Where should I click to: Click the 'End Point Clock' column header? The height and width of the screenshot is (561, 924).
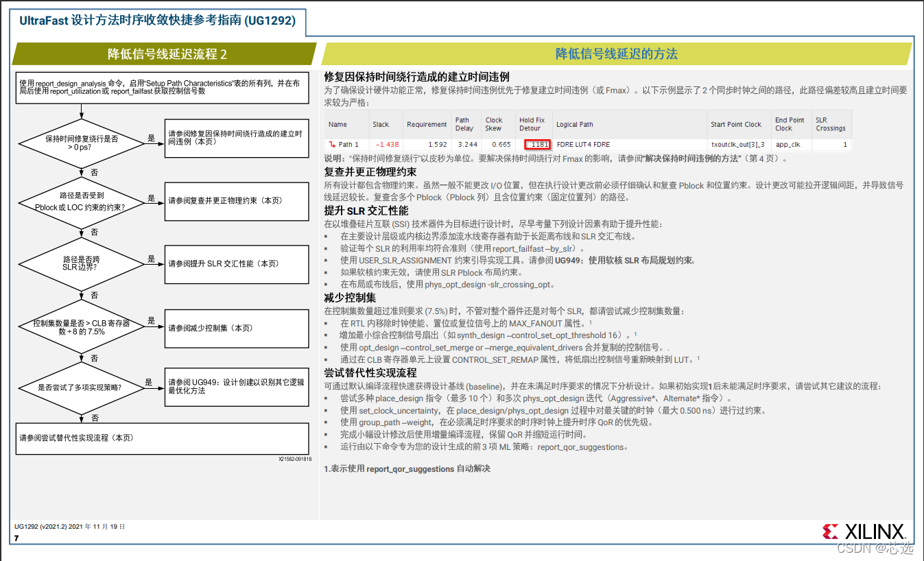790,124
